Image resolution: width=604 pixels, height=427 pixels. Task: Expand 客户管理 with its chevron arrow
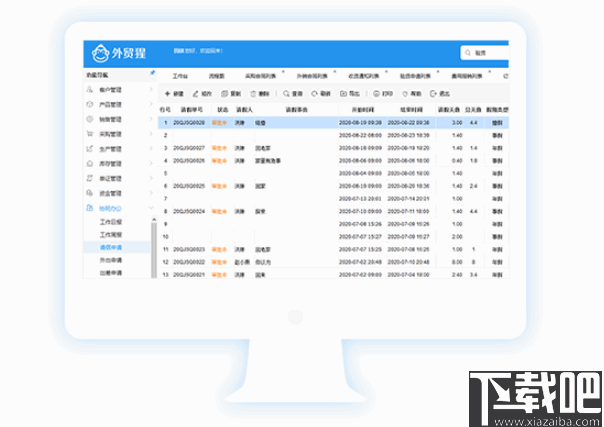click(x=151, y=89)
